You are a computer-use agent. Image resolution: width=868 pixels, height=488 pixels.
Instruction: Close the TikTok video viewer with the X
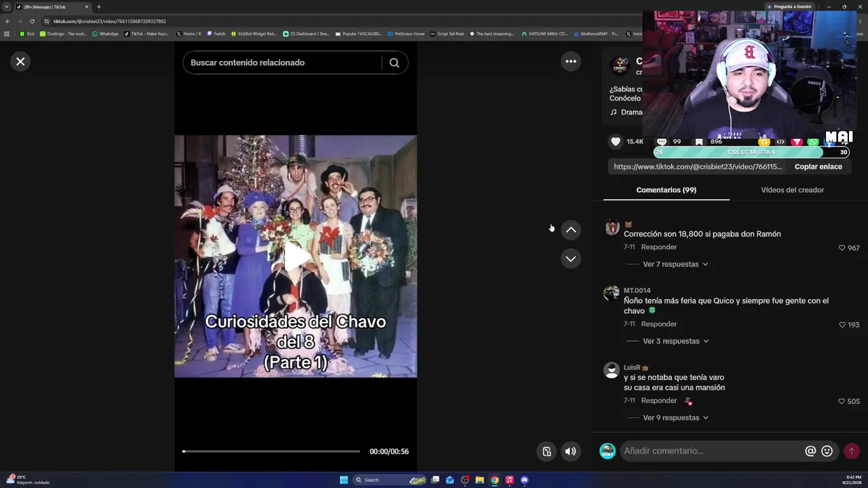point(20,62)
